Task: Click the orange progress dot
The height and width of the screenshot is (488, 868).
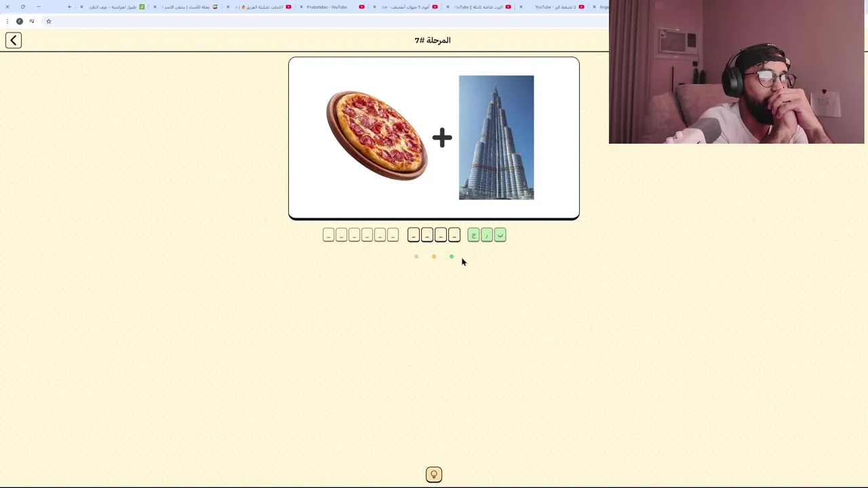Action: pyautogui.click(x=434, y=257)
